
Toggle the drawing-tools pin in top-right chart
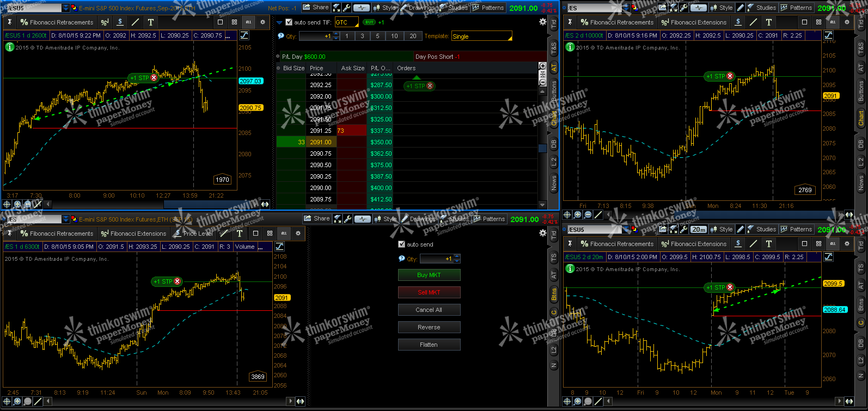click(x=570, y=22)
